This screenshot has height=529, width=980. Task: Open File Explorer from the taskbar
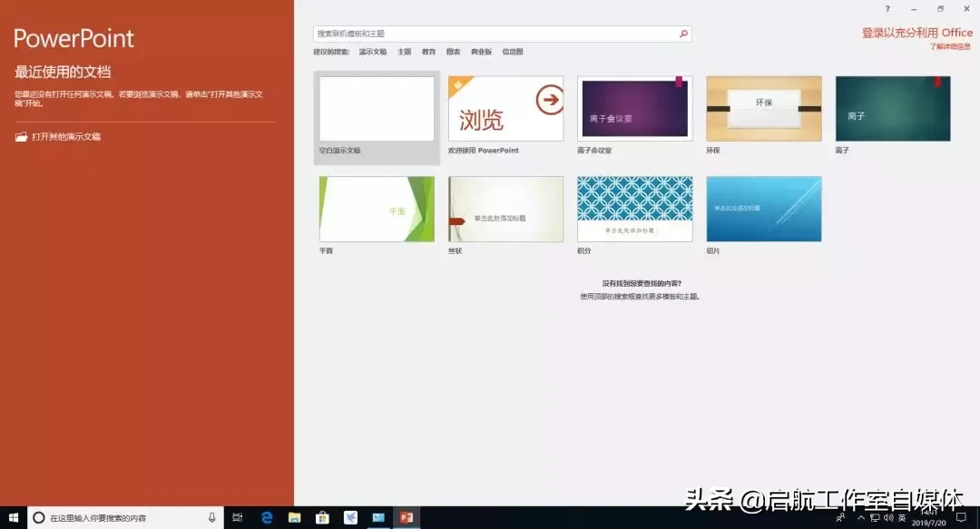[x=293, y=518]
